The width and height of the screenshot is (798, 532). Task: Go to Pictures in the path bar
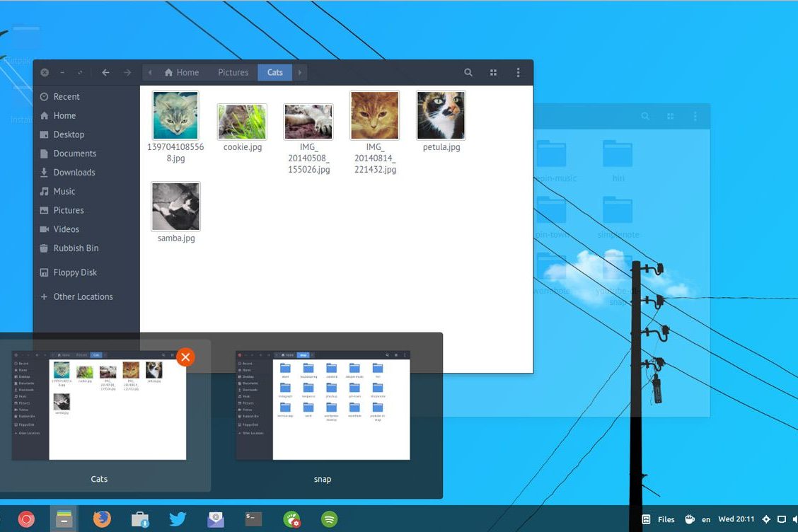233,72
